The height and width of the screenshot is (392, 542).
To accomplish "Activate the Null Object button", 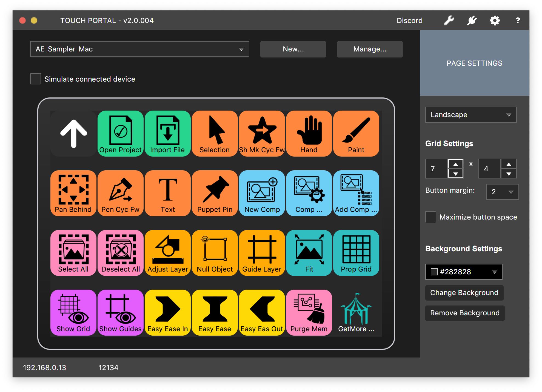I will (x=215, y=253).
